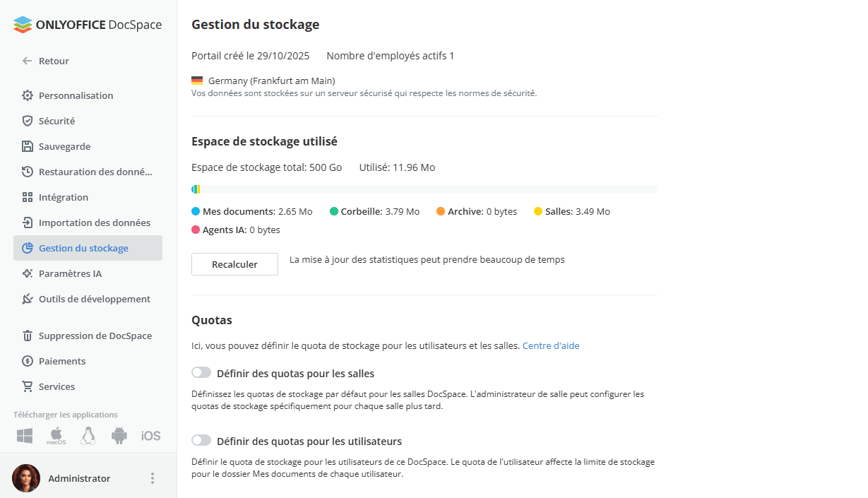868x498 pixels.
Task: Enable quotas for rooms (salles)
Action: pyautogui.click(x=201, y=372)
